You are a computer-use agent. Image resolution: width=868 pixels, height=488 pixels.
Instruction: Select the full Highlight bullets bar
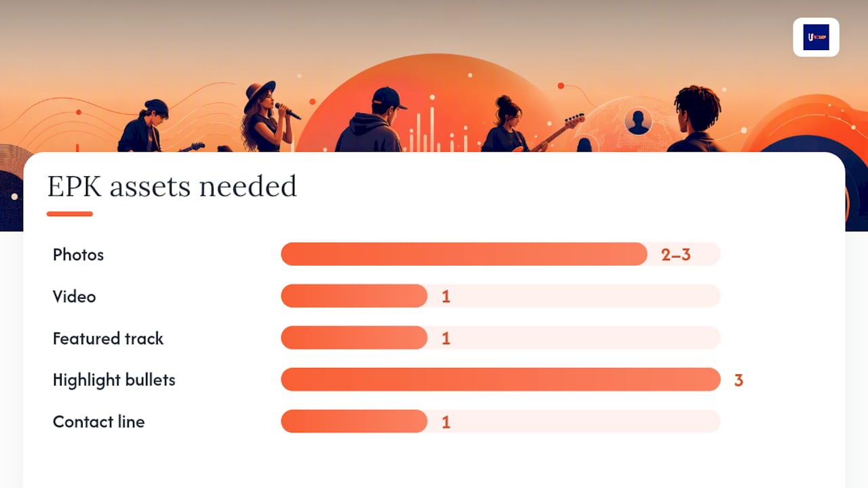(500, 380)
